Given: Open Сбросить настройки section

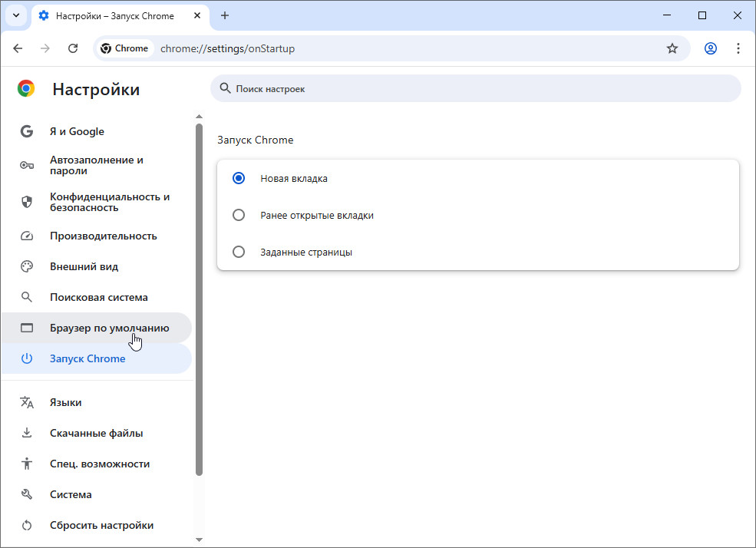Looking at the screenshot, I should coord(101,525).
